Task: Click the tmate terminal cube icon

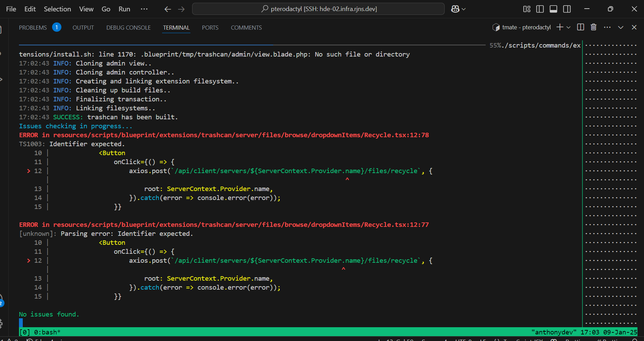Action: coord(496,27)
